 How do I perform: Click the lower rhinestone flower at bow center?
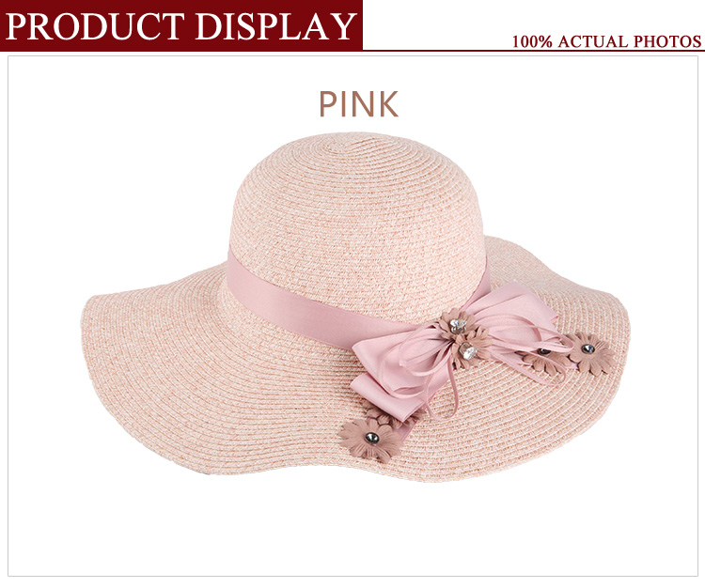[x=470, y=348]
